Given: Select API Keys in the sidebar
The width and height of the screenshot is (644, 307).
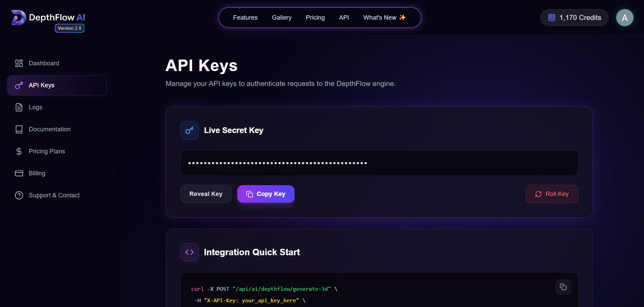Looking at the screenshot, I should pyautogui.click(x=57, y=85).
